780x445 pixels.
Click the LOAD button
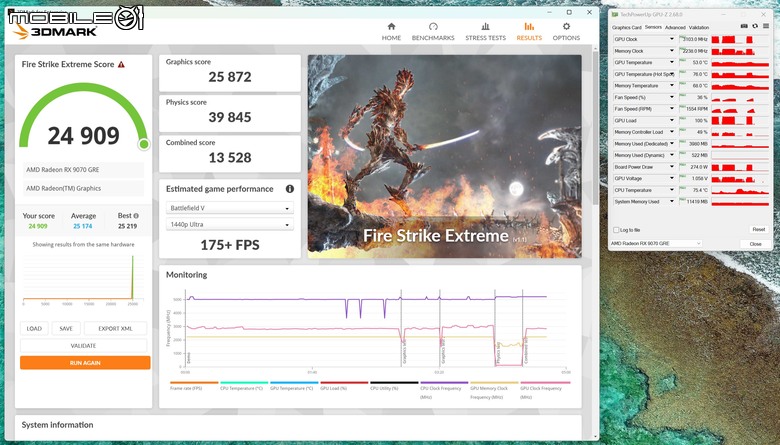pyautogui.click(x=34, y=329)
